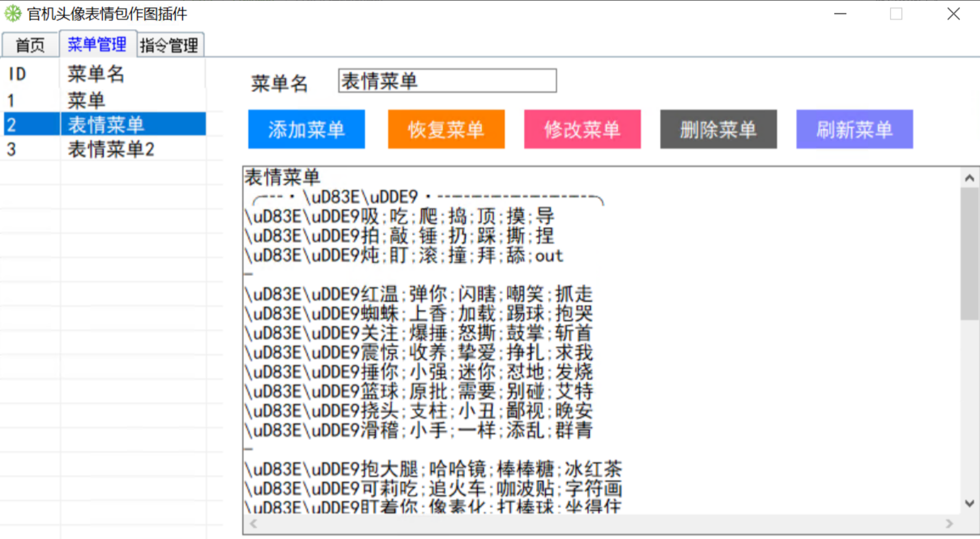
Task: Select the 表情菜单 row with ID 2
Action: [106, 125]
